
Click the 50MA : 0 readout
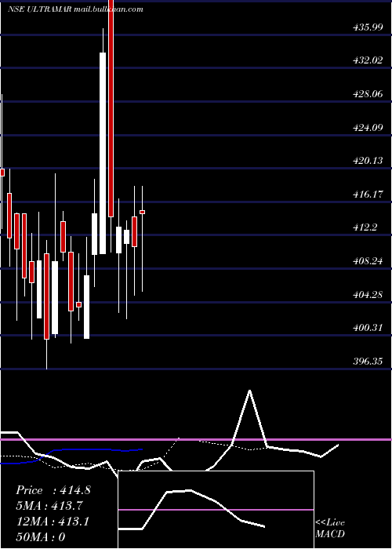point(41,536)
